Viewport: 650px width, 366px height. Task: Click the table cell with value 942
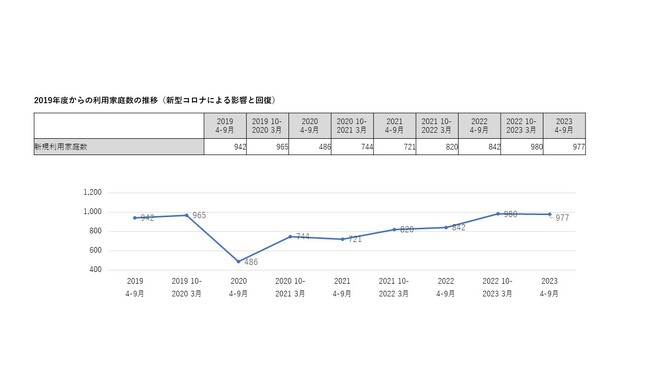coord(225,147)
